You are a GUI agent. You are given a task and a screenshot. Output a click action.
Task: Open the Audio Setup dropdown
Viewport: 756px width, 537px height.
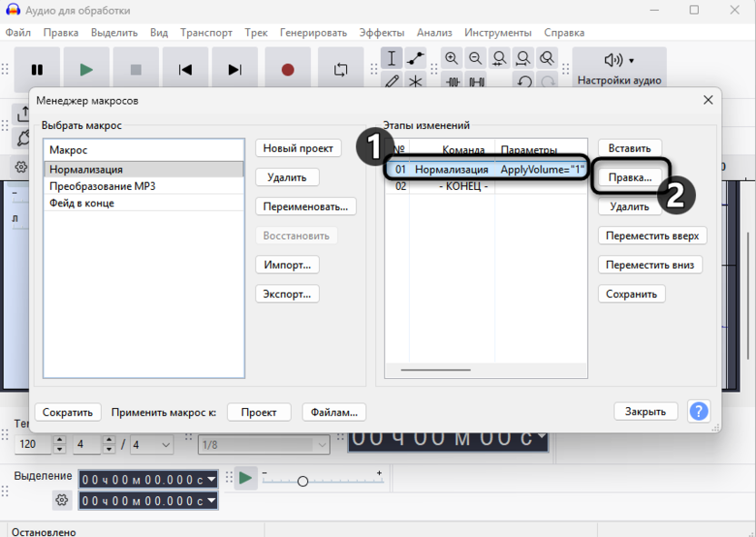click(x=619, y=68)
